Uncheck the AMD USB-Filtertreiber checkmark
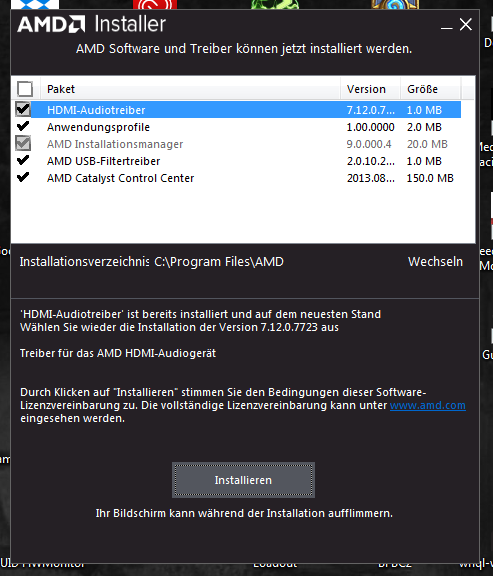Viewport: 493px width, 576px height. (23, 160)
